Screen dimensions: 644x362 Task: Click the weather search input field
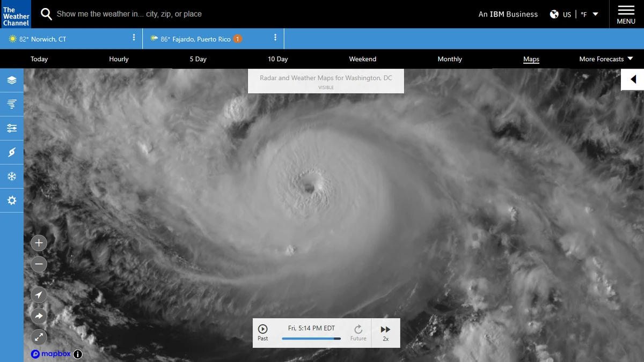point(161,14)
